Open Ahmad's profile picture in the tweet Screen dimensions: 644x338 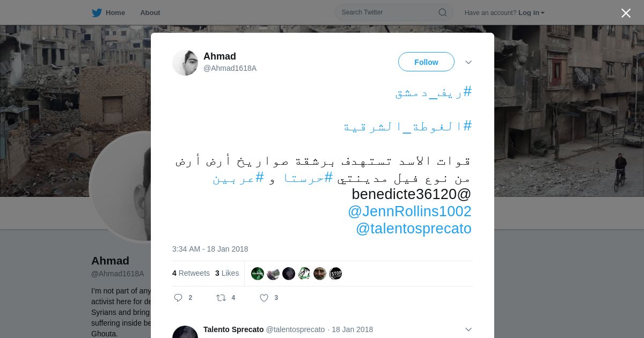tap(185, 63)
